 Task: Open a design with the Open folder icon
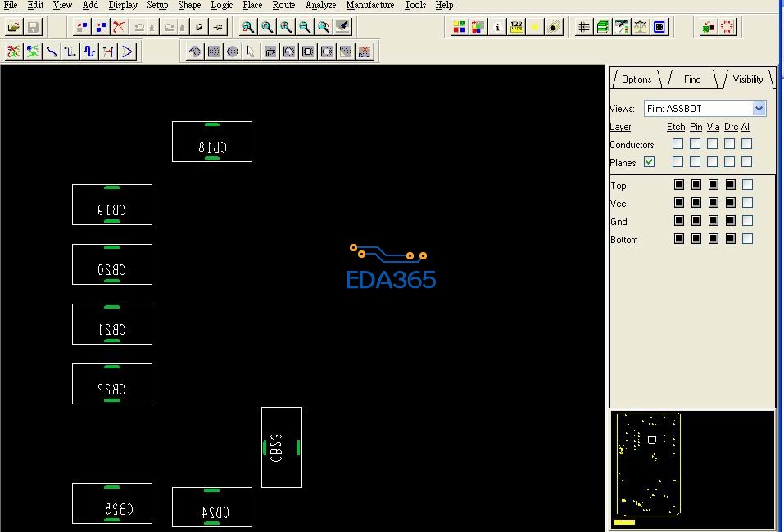(13, 27)
